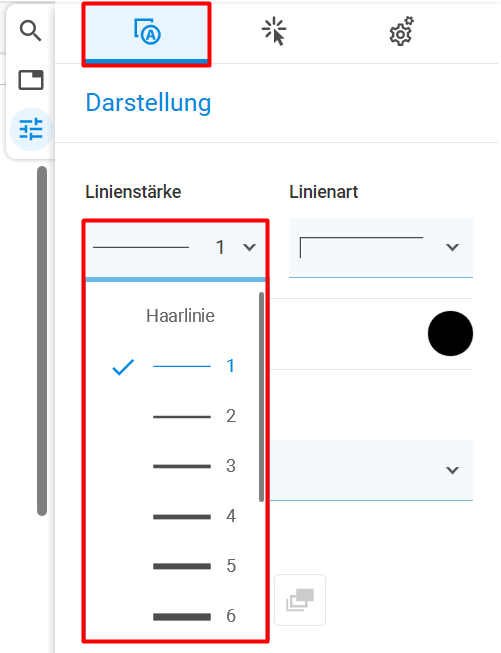This screenshot has width=501, height=653.
Task: Open the panel layout window icon
Action: point(31,80)
